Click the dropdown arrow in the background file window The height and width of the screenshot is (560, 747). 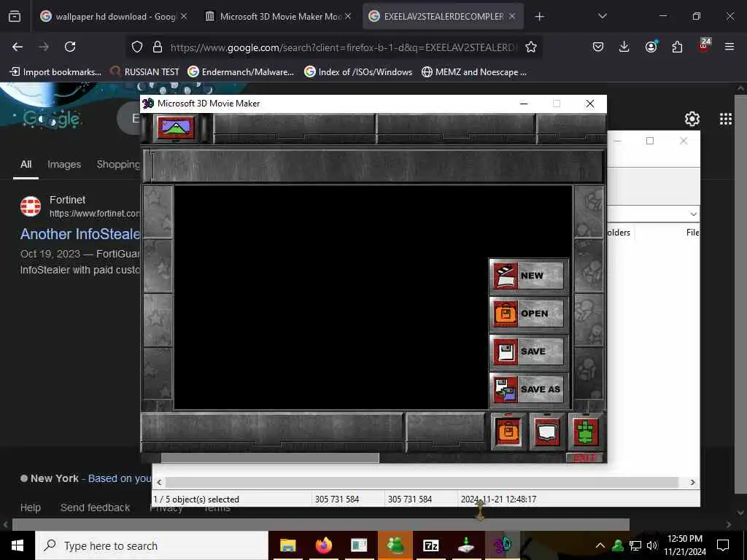(x=693, y=214)
